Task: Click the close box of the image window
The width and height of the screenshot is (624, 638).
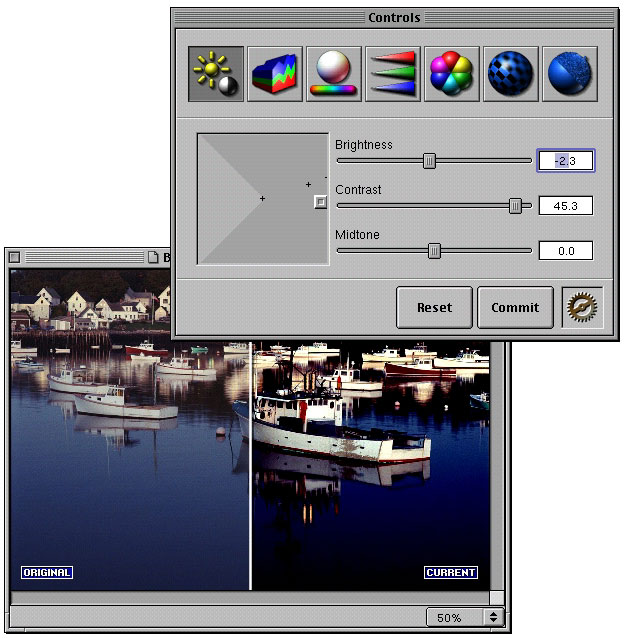Action: click(x=15, y=257)
